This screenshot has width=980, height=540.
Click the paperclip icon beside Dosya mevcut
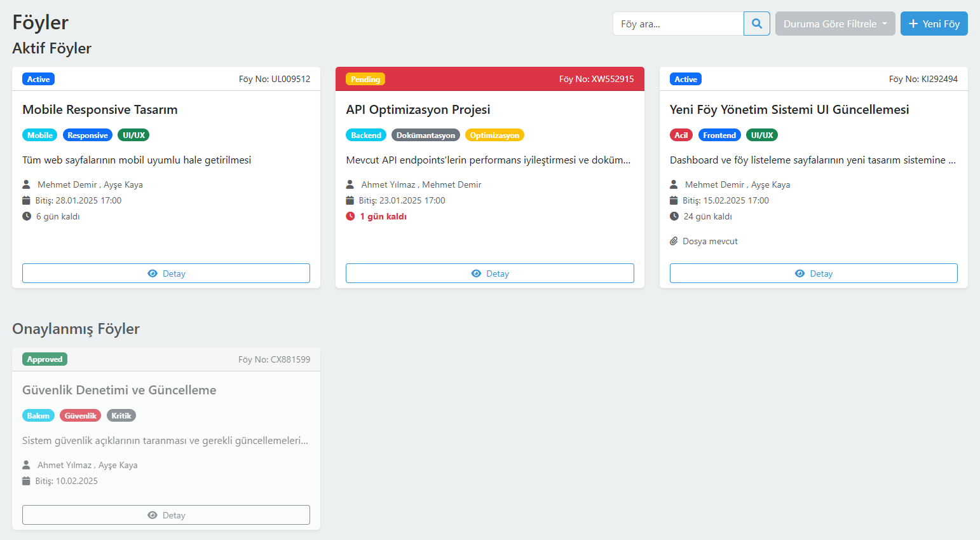(x=674, y=241)
